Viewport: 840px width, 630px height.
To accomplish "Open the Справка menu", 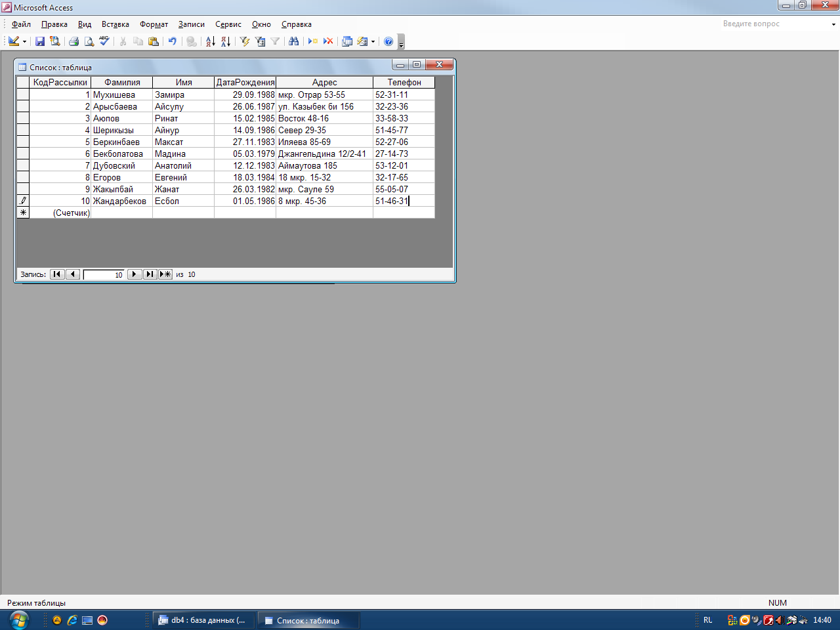I will click(x=297, y=24).
